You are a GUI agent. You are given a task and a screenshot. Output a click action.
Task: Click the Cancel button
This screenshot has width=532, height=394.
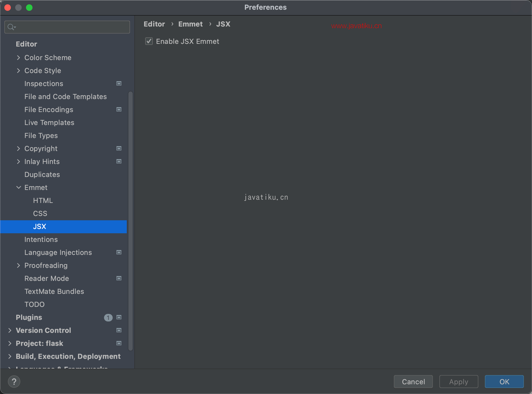click(413, 382)
